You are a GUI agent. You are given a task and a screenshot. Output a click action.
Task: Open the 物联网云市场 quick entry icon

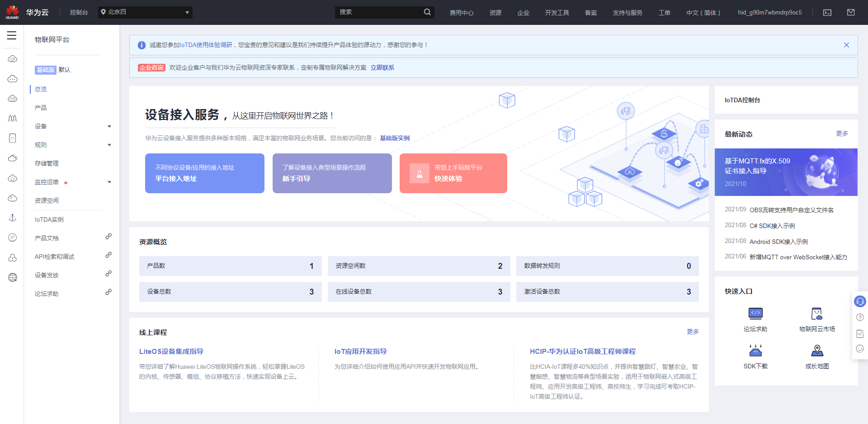tap(817, 314)
